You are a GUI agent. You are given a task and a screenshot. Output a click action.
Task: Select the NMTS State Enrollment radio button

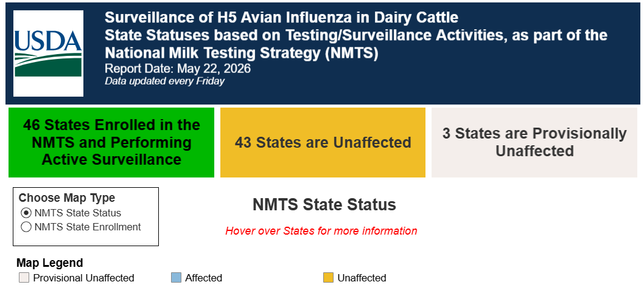coord(26,227)
